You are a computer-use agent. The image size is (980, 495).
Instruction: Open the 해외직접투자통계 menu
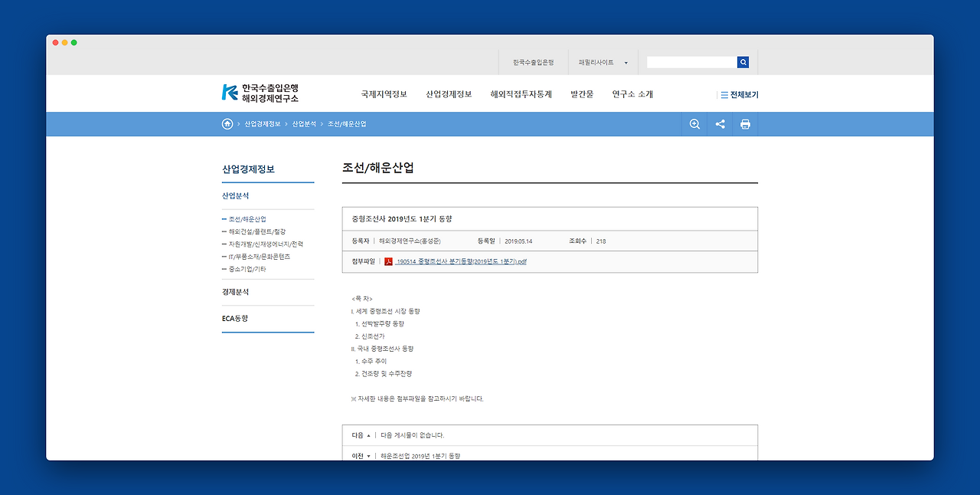point(521,94)
